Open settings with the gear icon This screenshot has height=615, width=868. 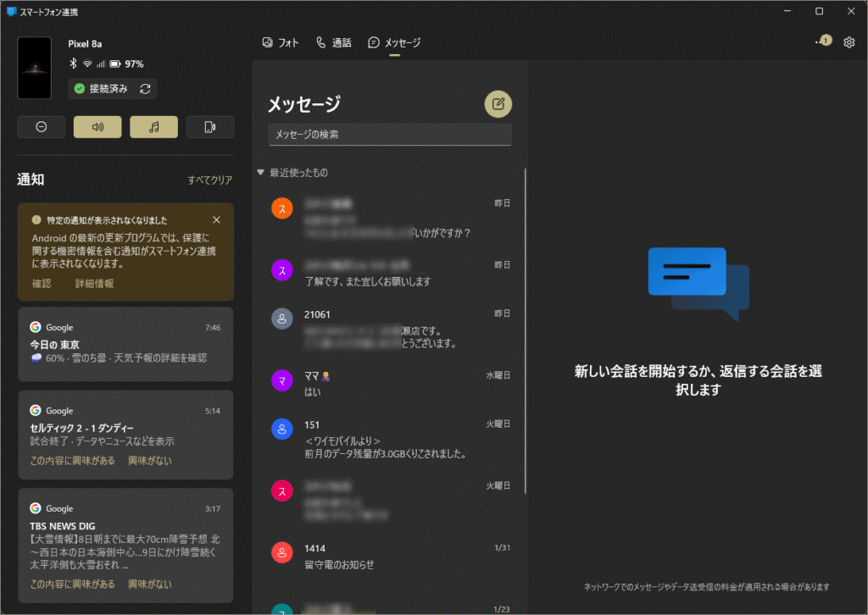coord(849,42)
